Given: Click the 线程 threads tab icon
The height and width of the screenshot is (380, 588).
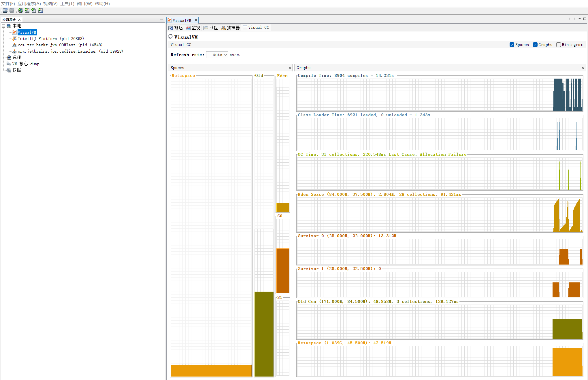Looking at the screenshot, I should coord(206,28).
